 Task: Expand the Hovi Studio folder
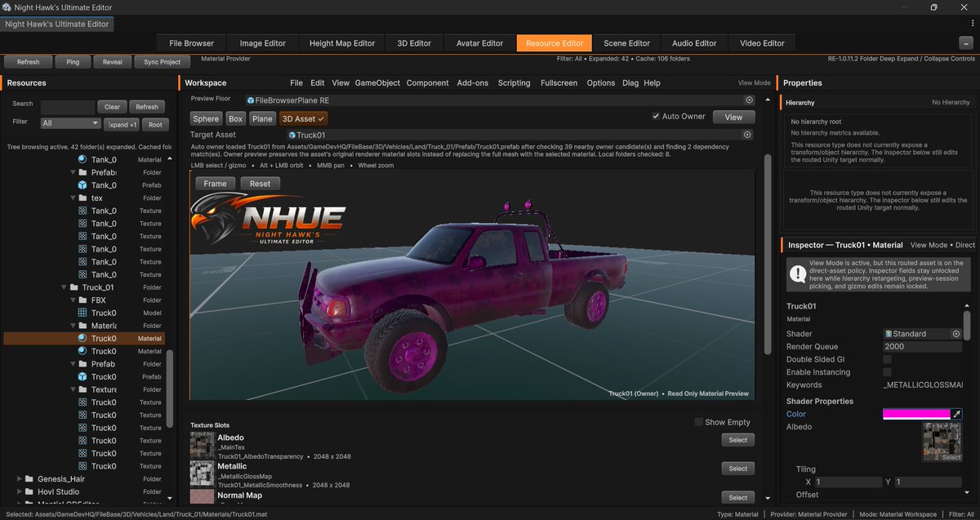tap(19, 491)
